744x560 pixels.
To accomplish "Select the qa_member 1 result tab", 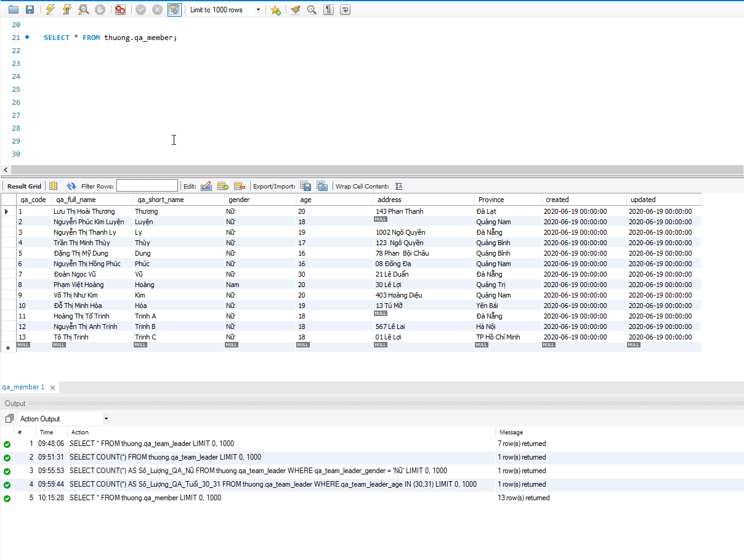I will [x=23, y=388].
